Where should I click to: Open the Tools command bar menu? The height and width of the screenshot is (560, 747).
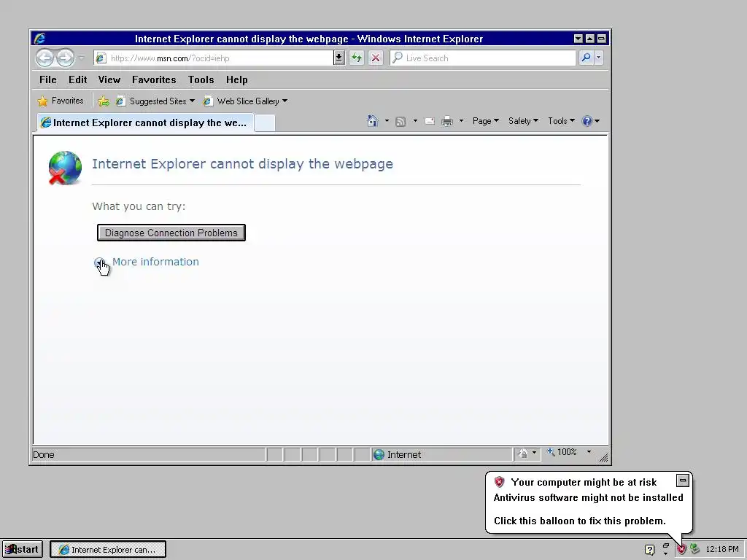[561, 121]
